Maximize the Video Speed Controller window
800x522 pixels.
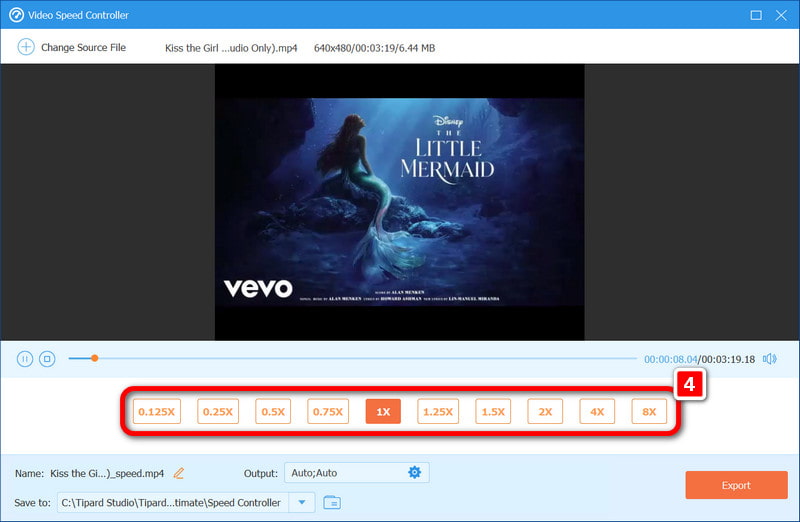coord(756,15)
